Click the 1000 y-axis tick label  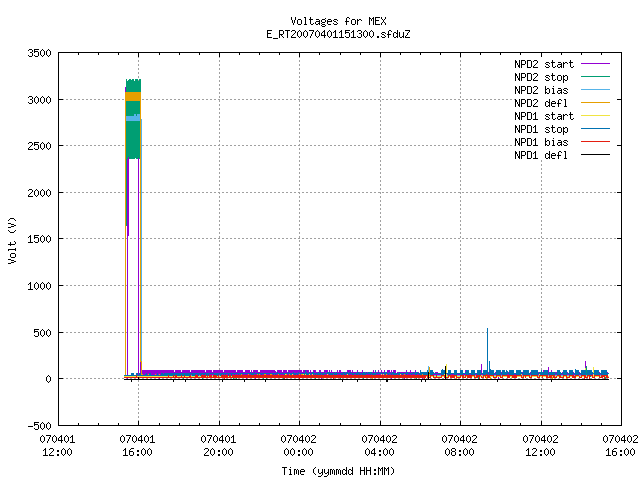click(x=39, y=286)
